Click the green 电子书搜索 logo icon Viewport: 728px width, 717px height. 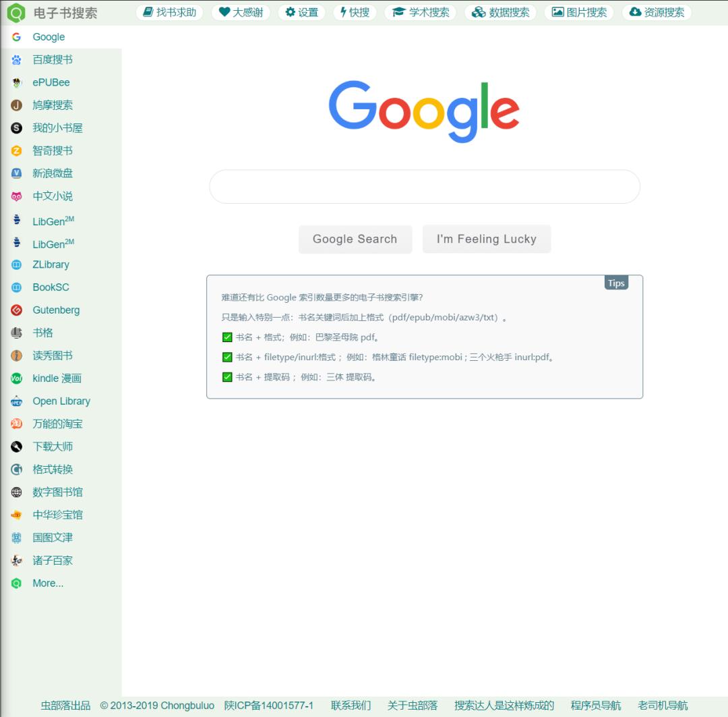(x=16, y=13)
